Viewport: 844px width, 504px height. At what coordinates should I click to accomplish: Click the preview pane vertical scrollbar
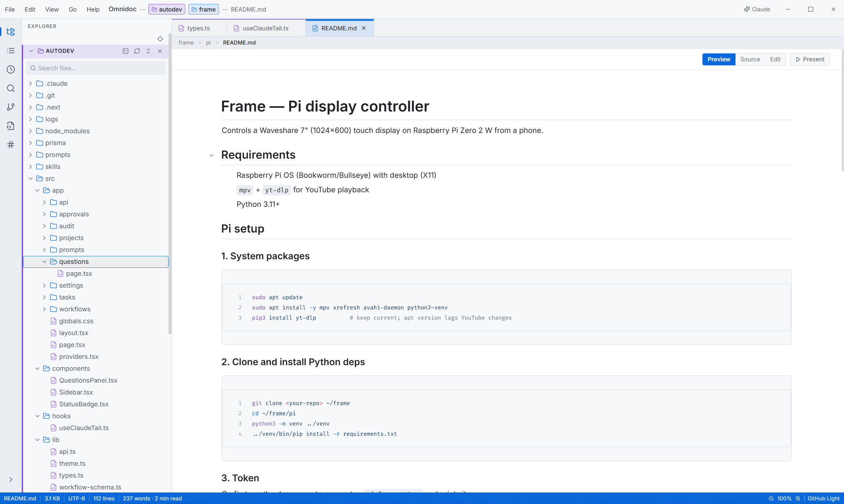pos(842,110)
